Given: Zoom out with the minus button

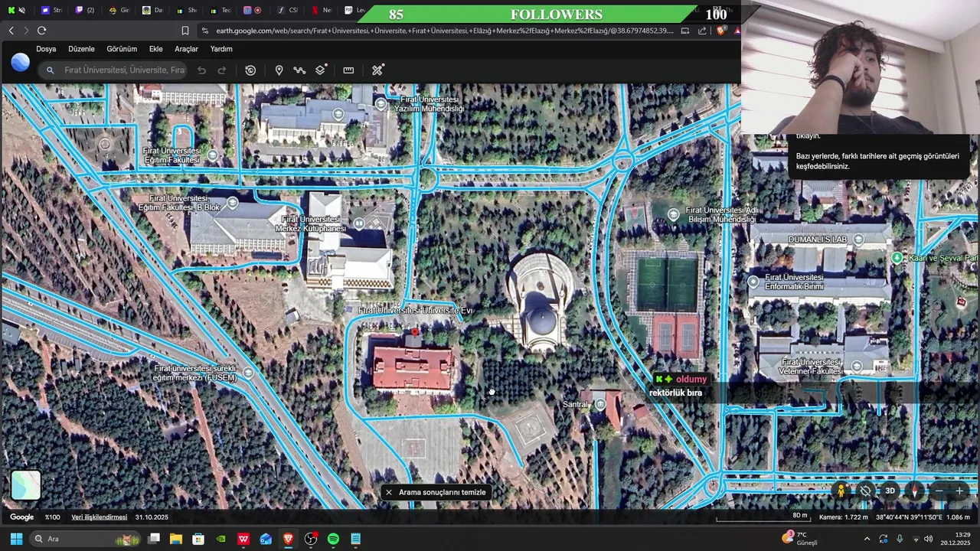Looking at the screenshot, I should tap(939, 491).
